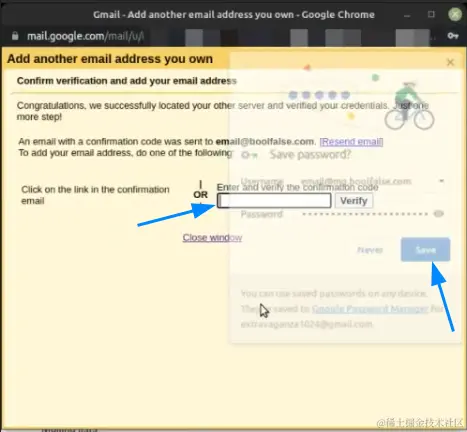Open the Google Password Manager link

point(370,309)
